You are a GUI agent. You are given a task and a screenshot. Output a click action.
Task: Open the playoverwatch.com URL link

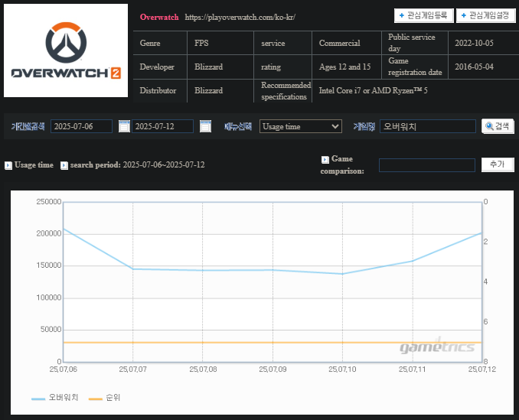tap(240, 17)
